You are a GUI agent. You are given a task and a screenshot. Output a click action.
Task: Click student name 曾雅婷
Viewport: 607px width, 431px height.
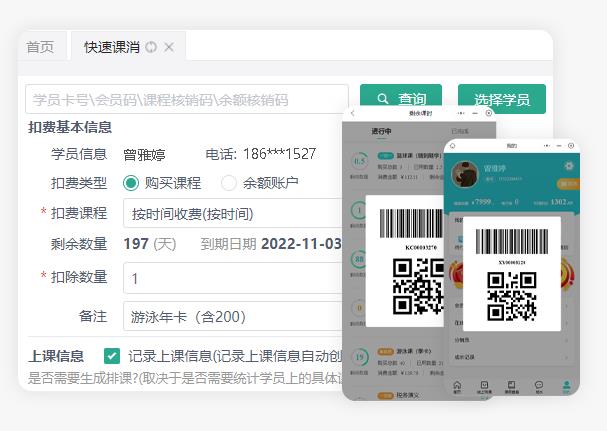(x=144, y=155)
